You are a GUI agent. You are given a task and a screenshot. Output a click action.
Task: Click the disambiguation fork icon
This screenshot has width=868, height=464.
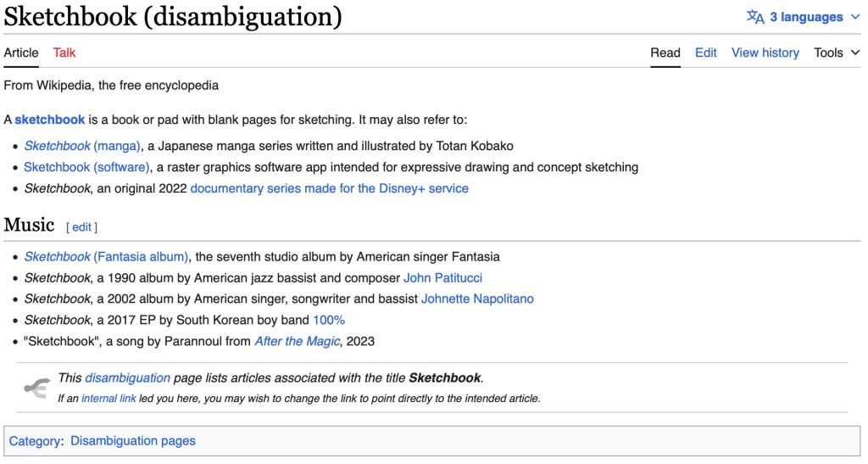[36, 388]
